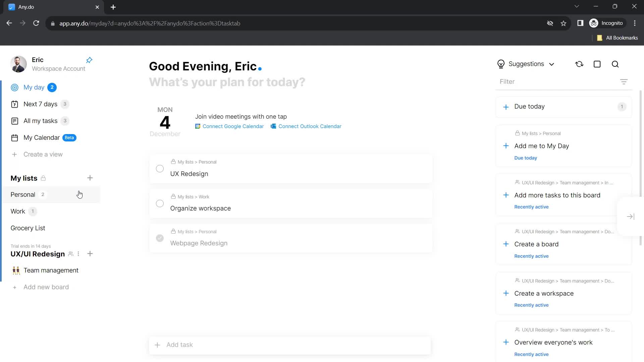Click the pin icon next to Eric
This screenshot has width=644, height=362.
point(89,60)
